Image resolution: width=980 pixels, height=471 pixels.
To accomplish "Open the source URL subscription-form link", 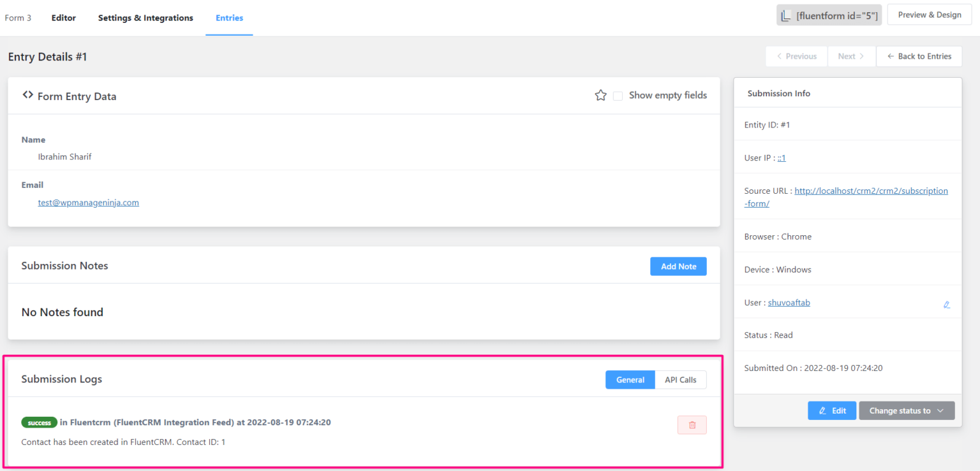I will (x=871, y=191).
